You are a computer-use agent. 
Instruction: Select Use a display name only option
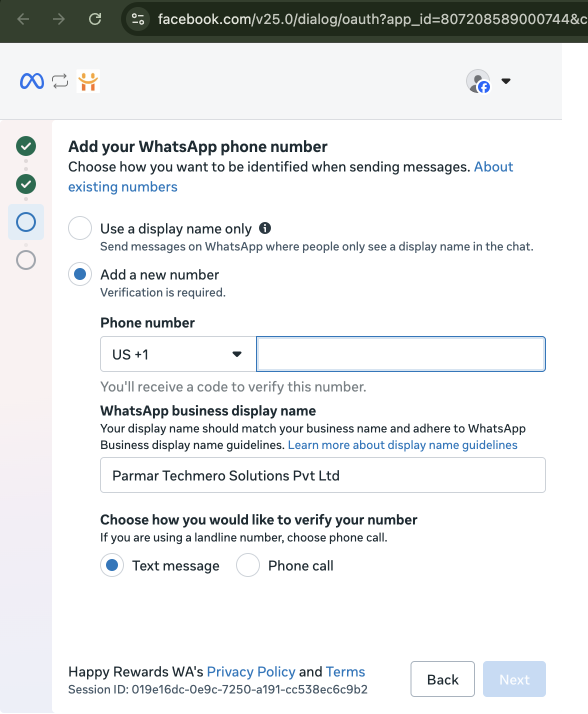tap(80, 228)
